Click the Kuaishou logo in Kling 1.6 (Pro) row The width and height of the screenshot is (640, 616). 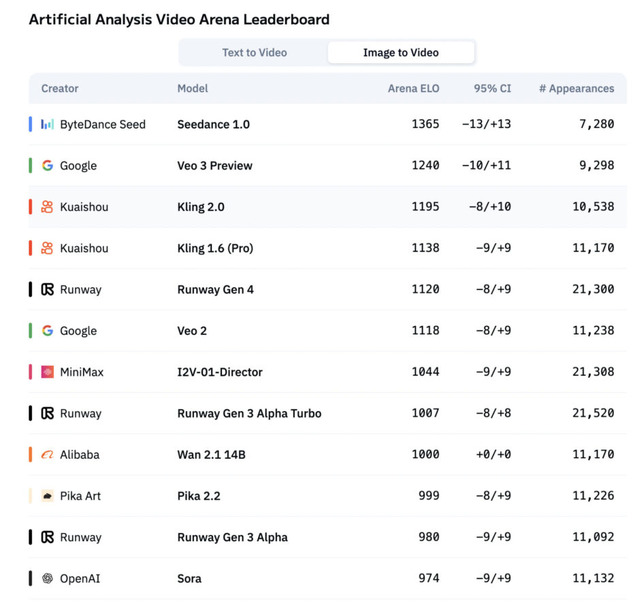47,248
